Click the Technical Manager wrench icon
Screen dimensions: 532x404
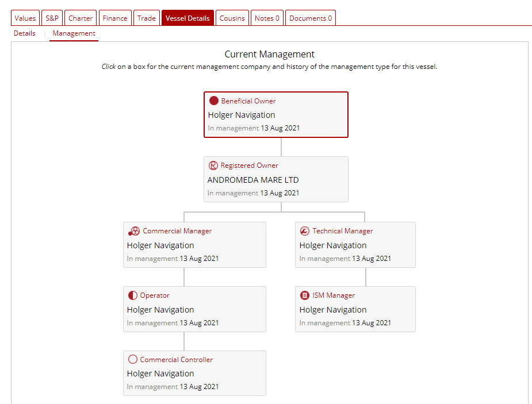coord(305,231)
